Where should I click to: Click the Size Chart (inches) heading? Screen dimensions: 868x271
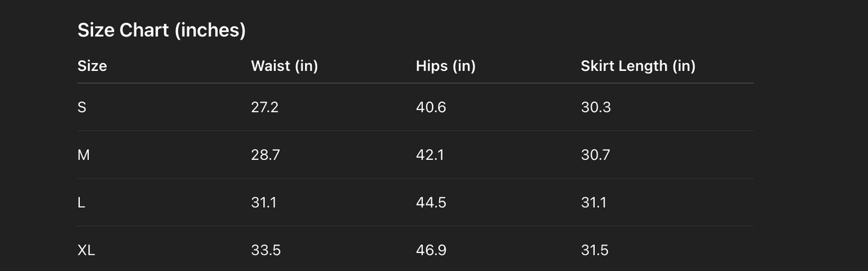click(x=162, y=30)
